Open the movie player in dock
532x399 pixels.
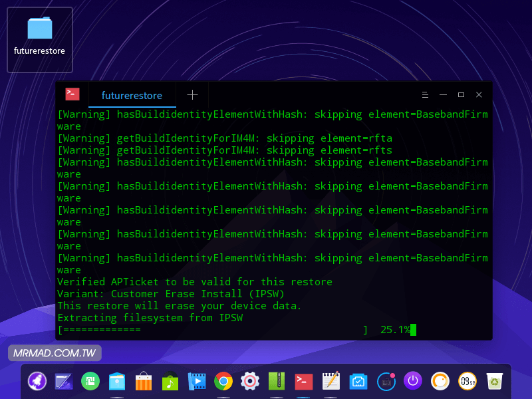(x=197, y=381)
